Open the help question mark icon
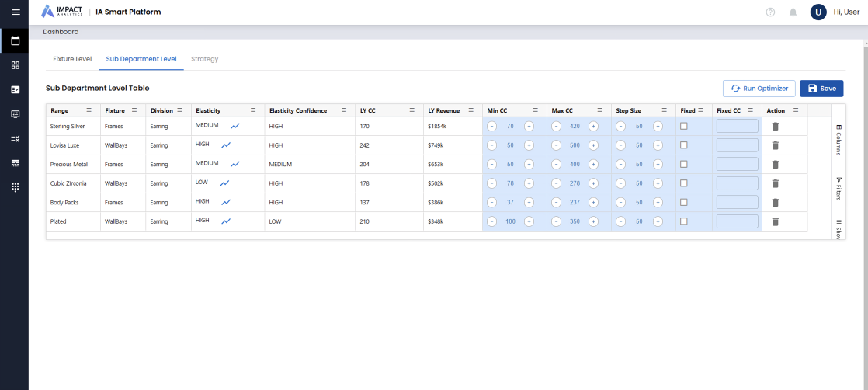The width and height of the screenshot is (868, 390). tap(770, 12)
